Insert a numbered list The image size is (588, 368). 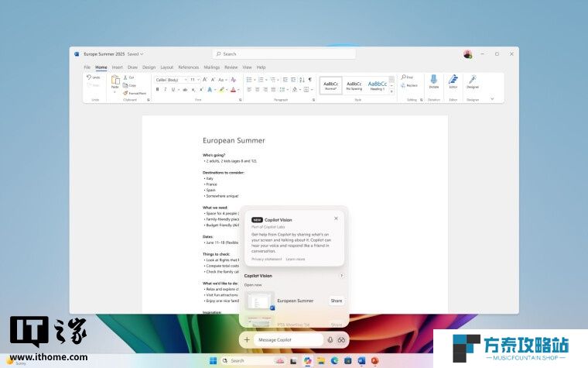pos(261,80)
